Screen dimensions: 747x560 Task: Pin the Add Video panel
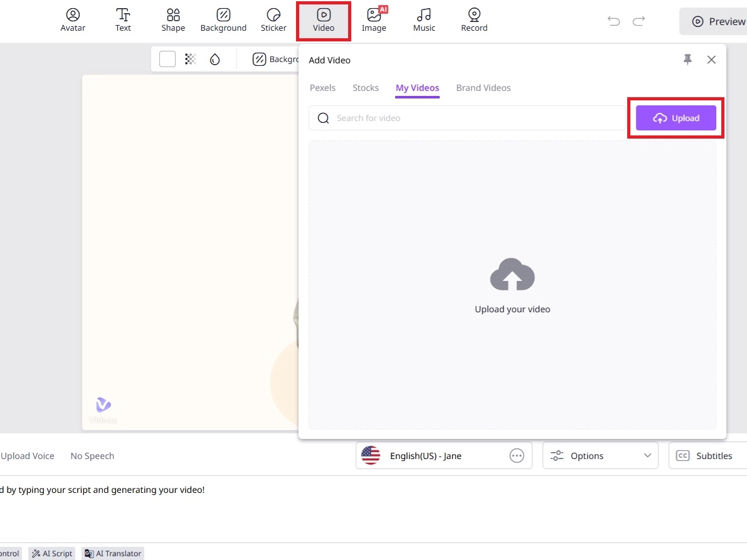tap(687, 60)
